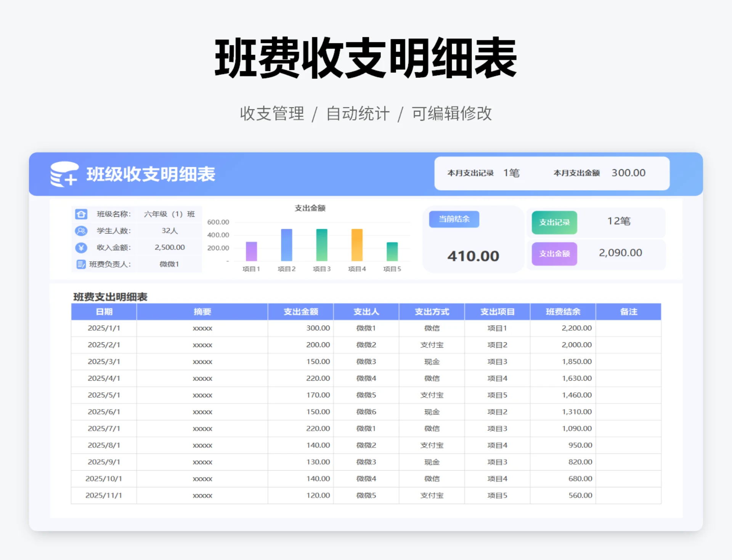Viewport: 732px width, 560px height.
Task: Select the 微信 payment cell in row one
Action: pos(431,328)
